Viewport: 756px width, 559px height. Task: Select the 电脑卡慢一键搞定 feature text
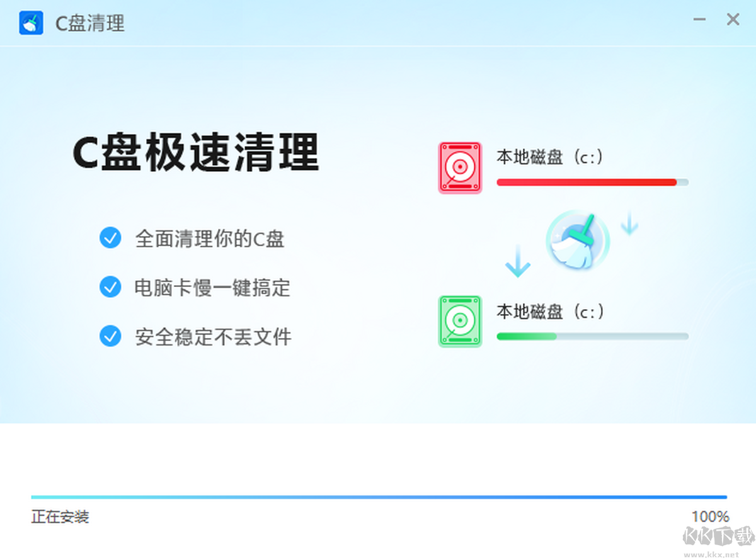click(212, 288)
